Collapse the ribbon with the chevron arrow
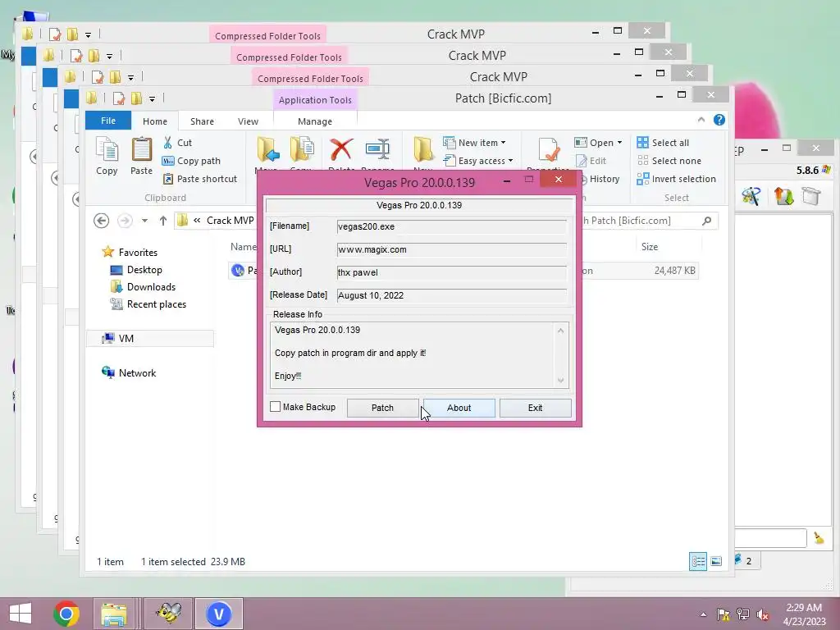 (701, 120)
